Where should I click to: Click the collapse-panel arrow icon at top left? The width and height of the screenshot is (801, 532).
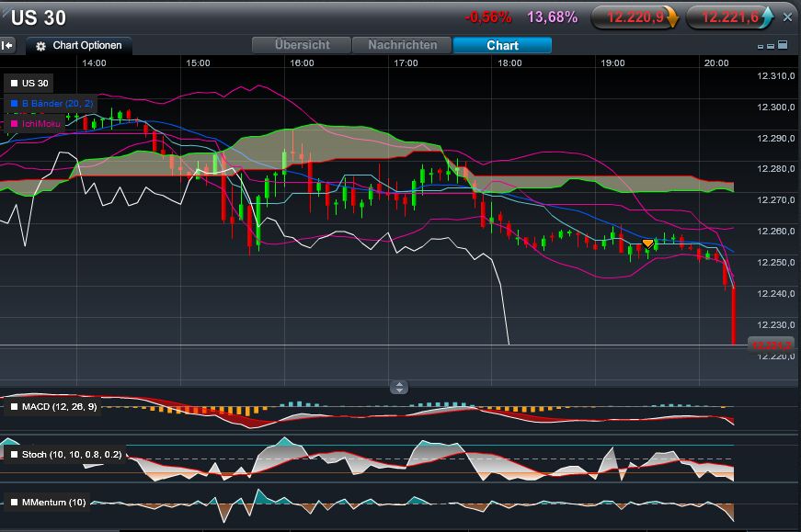pyautogui.click(x=7, y=45)
